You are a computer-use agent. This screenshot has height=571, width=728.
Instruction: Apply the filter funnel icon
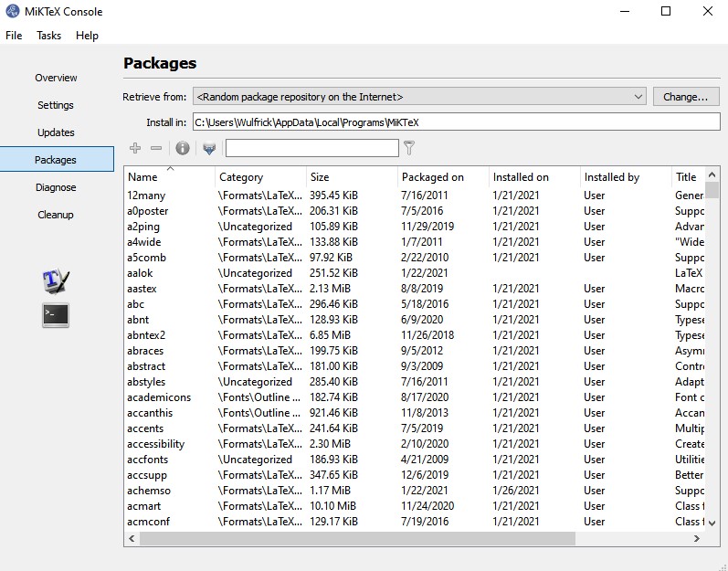click(409, 148)
